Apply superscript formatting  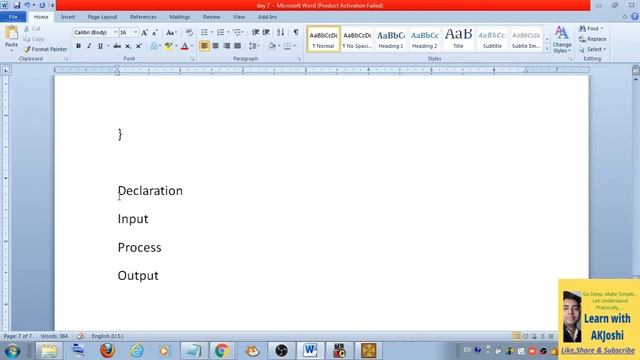pyautogui.click(x=139, y=46)
